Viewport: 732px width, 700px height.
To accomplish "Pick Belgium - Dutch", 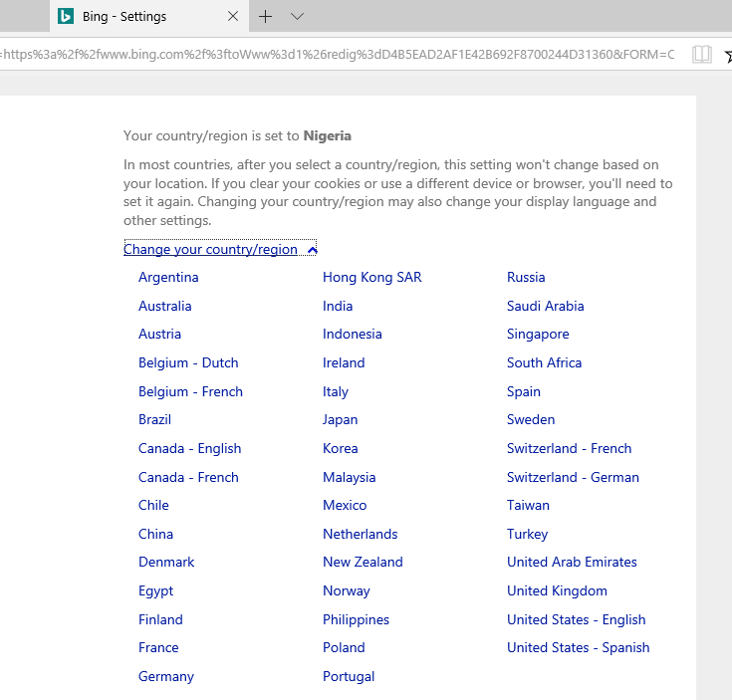I will (188, 363).
